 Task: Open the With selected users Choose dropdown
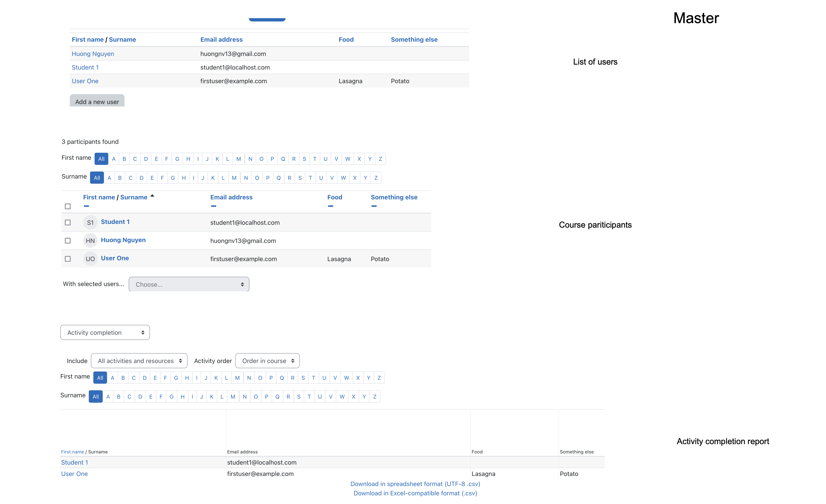pos(189,284)
